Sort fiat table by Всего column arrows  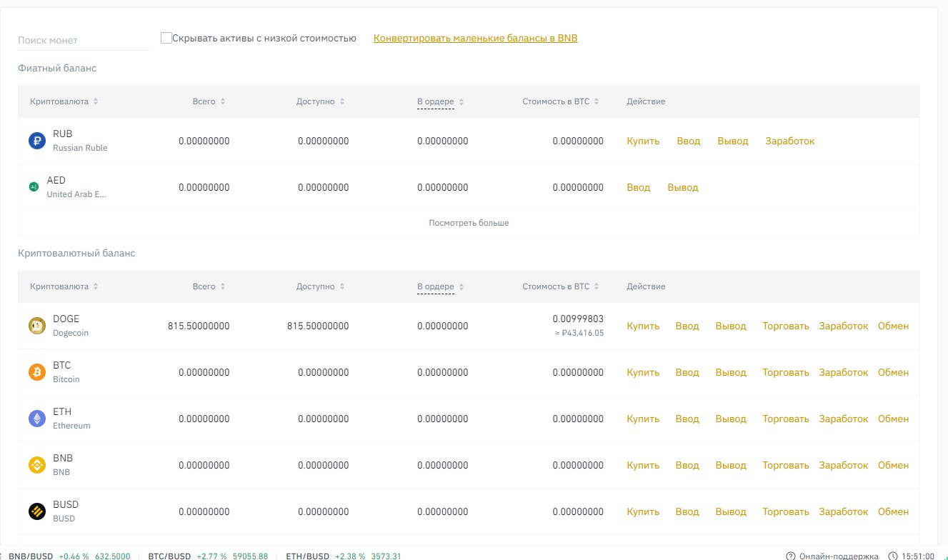[x=223, y=101]
